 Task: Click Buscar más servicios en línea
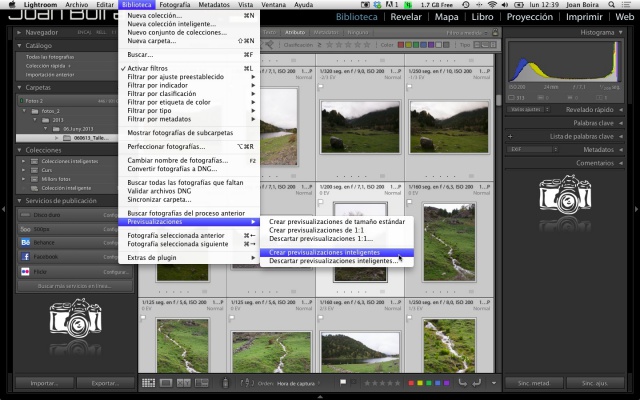click(x=75, y=286)
